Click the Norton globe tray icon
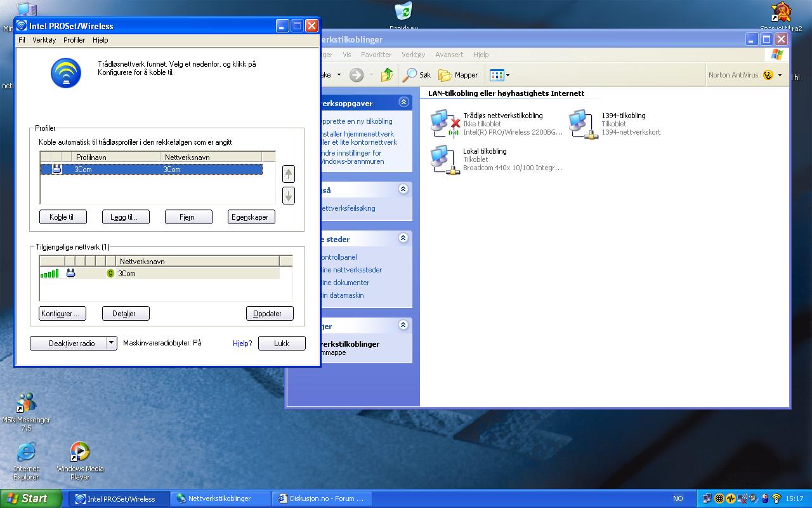This screenshot has height=508, width=812. point(719,498)
